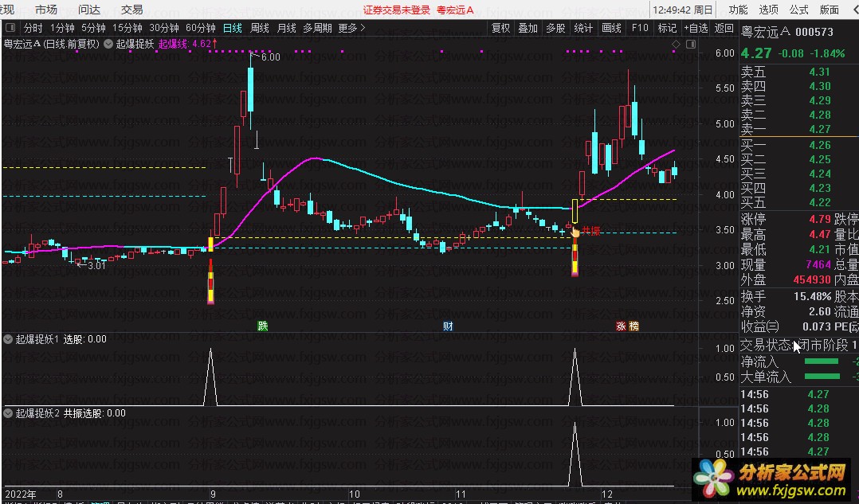Click the 卖五 4.31 ask row
859x504 pixels.
coord(798,72)
